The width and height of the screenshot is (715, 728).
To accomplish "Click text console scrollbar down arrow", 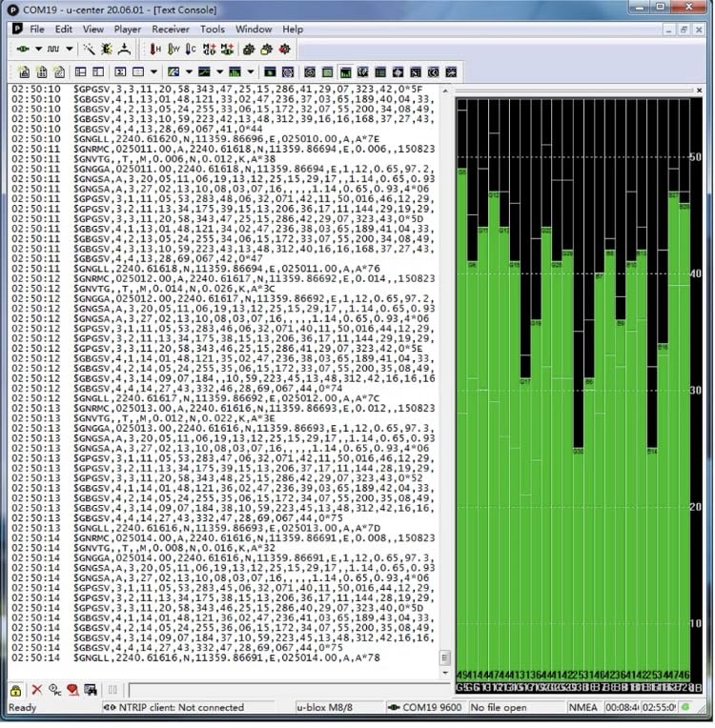I will [x=445, y=673].
